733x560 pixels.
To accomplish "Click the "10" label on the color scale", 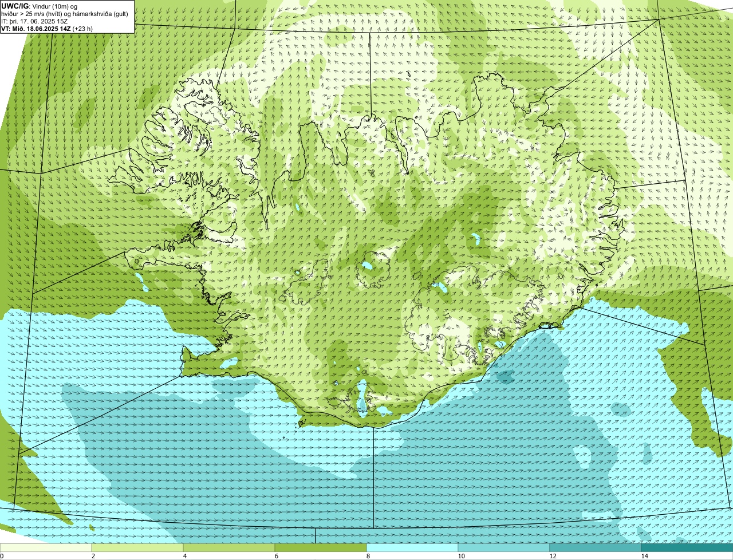I will pos(461,556).
